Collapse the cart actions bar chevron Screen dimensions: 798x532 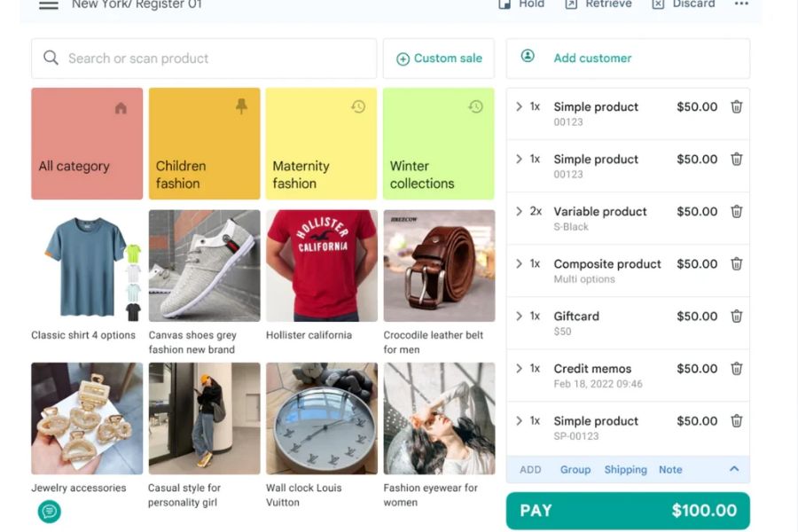click(734, 469)
